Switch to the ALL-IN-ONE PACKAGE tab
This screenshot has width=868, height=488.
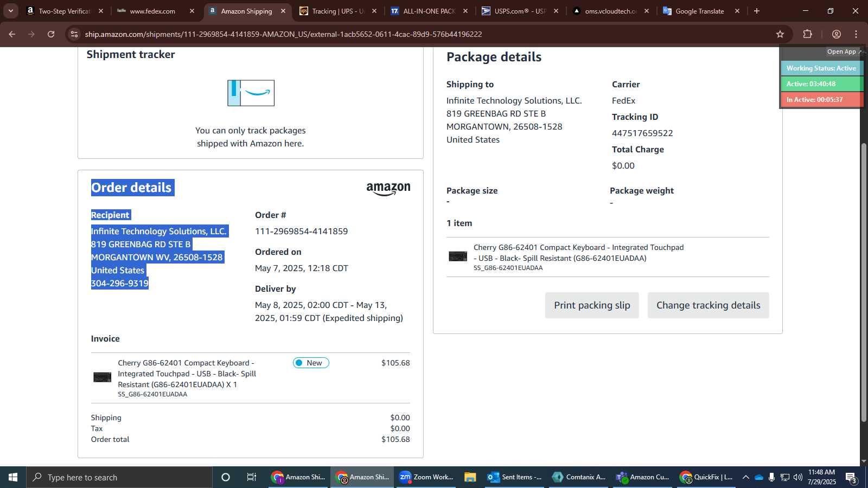pyautogui.click(x=429, y=11)
